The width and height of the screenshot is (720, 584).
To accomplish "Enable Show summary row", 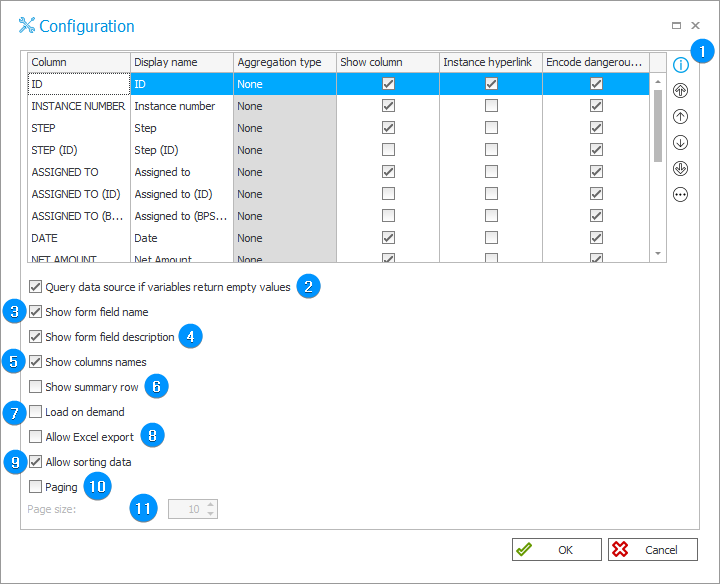I will tap(35, 387).
